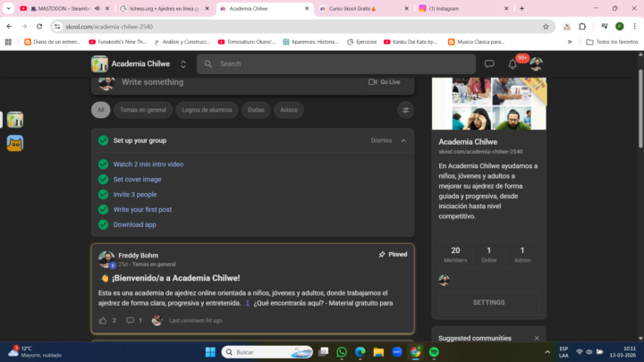The image size is (644, 362).
Task: Open the Invite 3 people link
Action: (135, 195)
